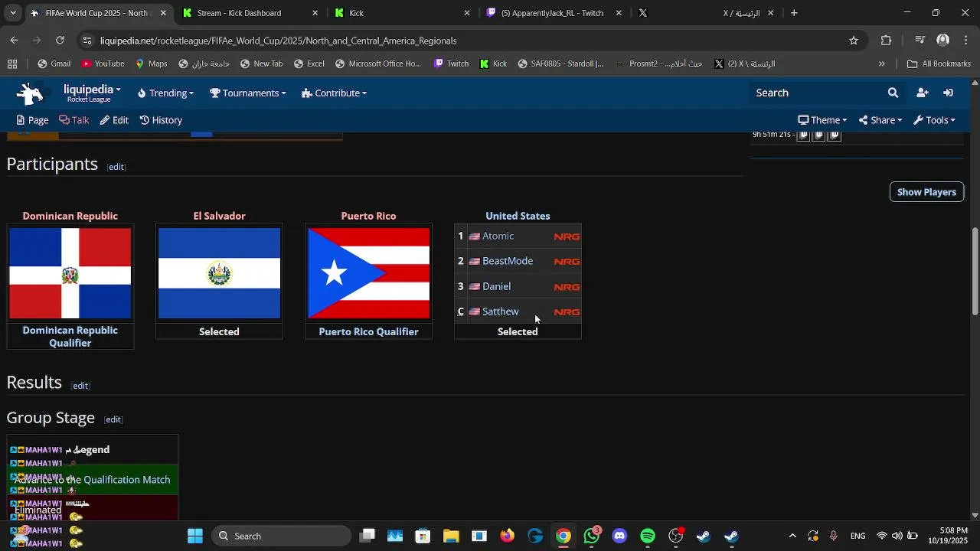
Task: Open the Edit tab
Action: click(x=114, y=120)
